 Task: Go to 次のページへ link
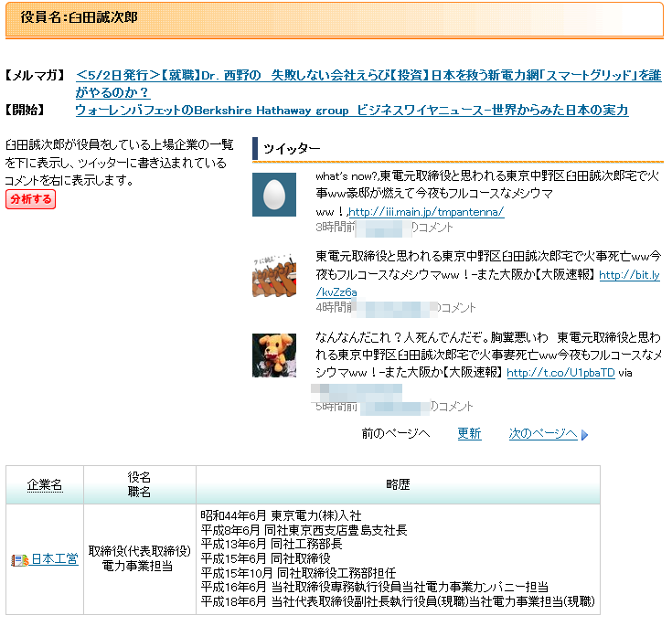coord(543,433)
